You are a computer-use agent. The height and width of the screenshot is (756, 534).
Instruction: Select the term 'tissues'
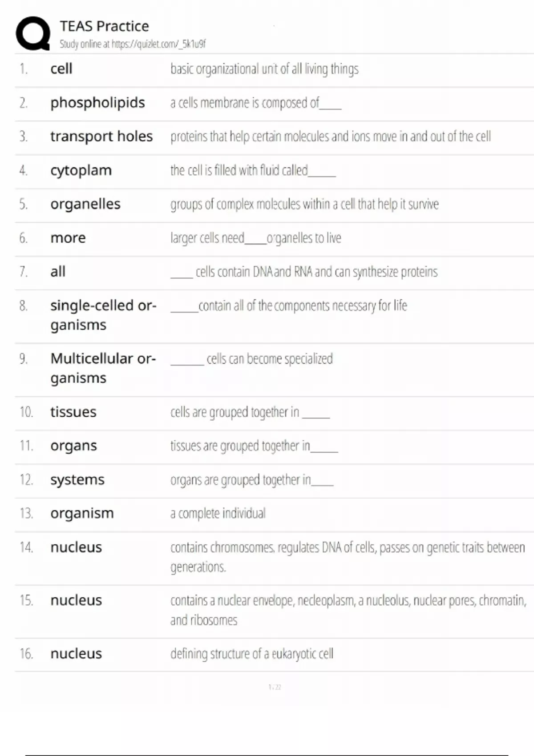pos(73,412)
